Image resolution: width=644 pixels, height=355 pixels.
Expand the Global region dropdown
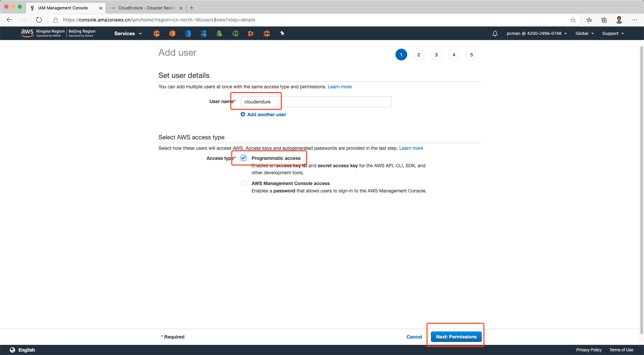pyautogui.click(x=584, y=34)
